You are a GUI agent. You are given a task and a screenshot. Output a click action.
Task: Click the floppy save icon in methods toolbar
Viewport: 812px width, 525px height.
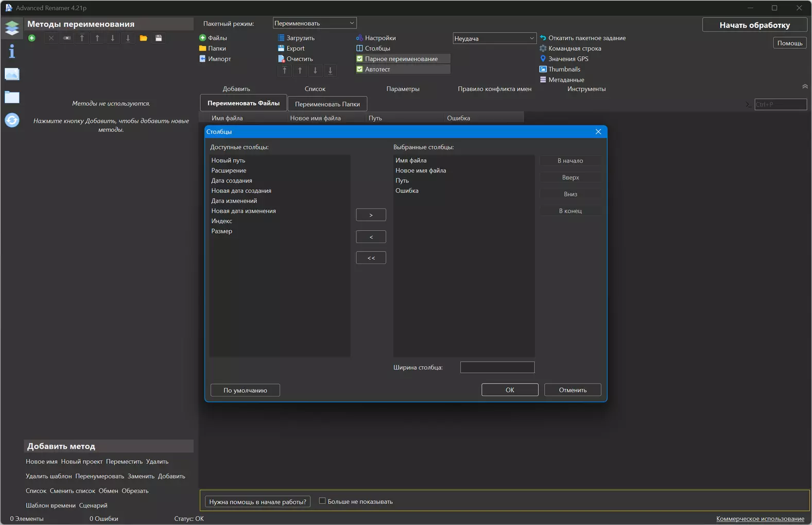[159, 38]
